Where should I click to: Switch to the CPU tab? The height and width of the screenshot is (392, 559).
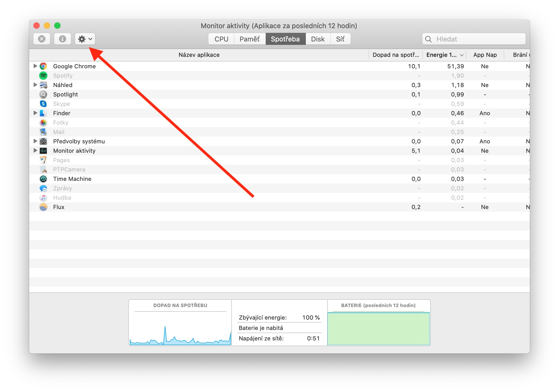pos(221,39)
